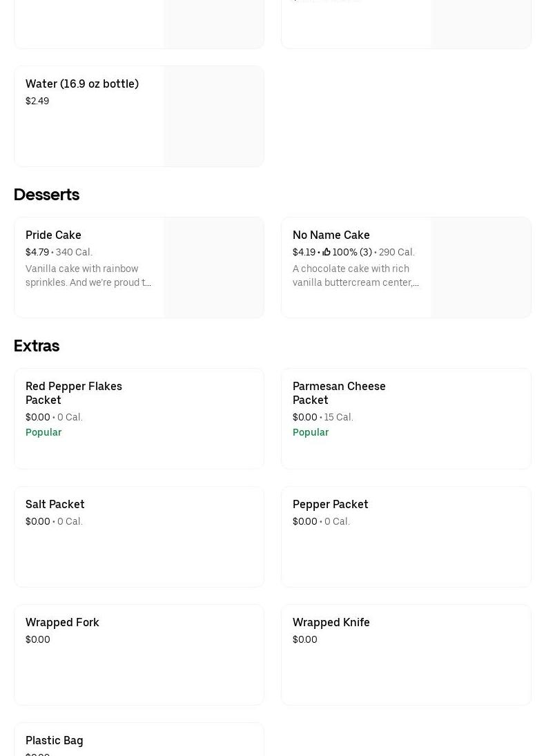Add a Wrapped Knife to the order
This screenshot has width=555, height=756.
tap(331, 623)
